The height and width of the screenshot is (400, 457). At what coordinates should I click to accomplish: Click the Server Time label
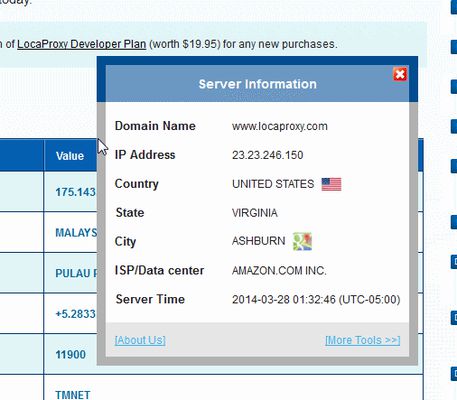(x=150, y=299)
